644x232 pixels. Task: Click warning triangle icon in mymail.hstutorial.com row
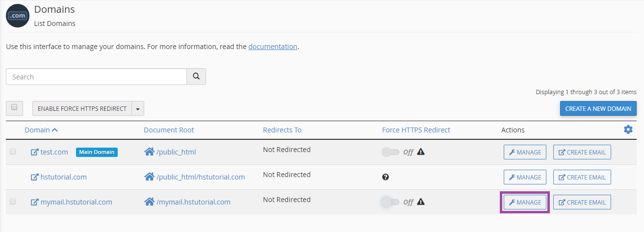[x=421, y=202]
